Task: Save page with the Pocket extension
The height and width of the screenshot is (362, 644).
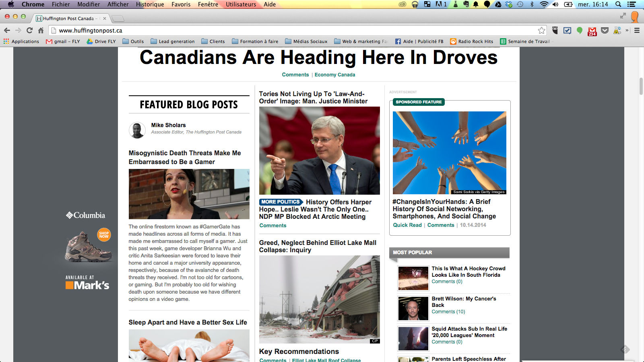Action: click(605, 30)
